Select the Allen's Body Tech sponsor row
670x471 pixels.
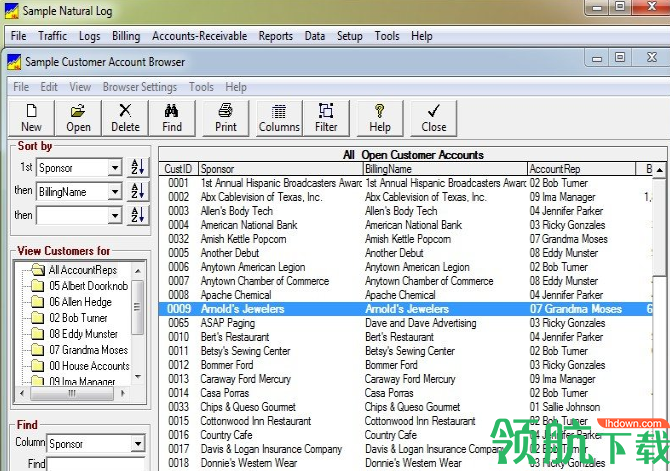[x=237, y=211]
